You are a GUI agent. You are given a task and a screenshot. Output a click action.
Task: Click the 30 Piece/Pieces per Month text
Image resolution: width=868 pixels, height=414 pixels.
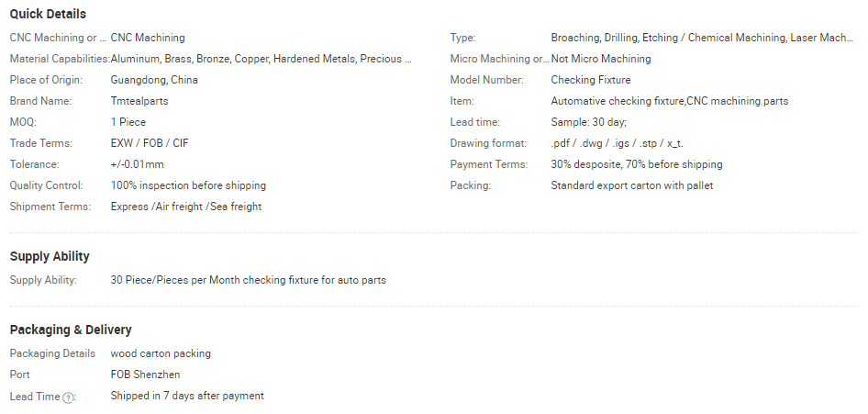(x=249, y=280)
